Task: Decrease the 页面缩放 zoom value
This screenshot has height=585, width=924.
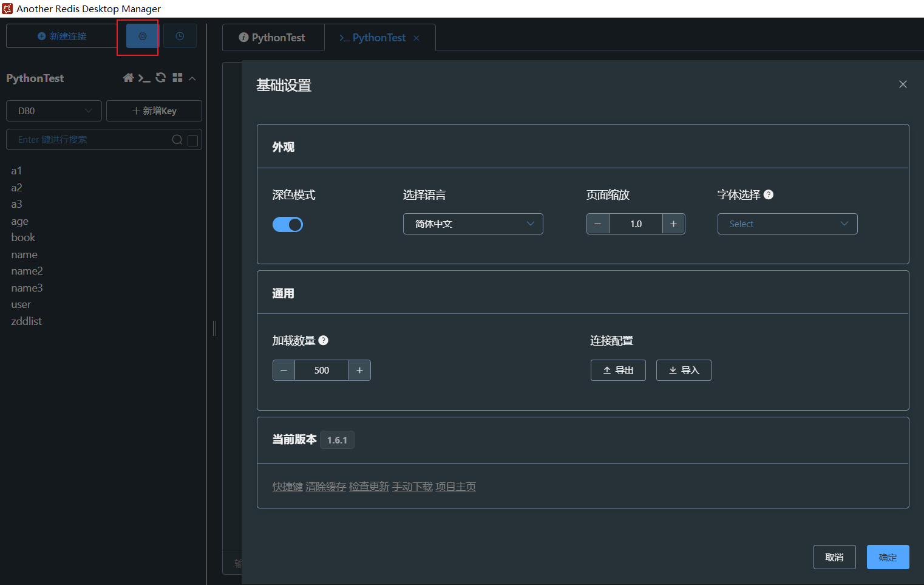Action: click(598, 224)
